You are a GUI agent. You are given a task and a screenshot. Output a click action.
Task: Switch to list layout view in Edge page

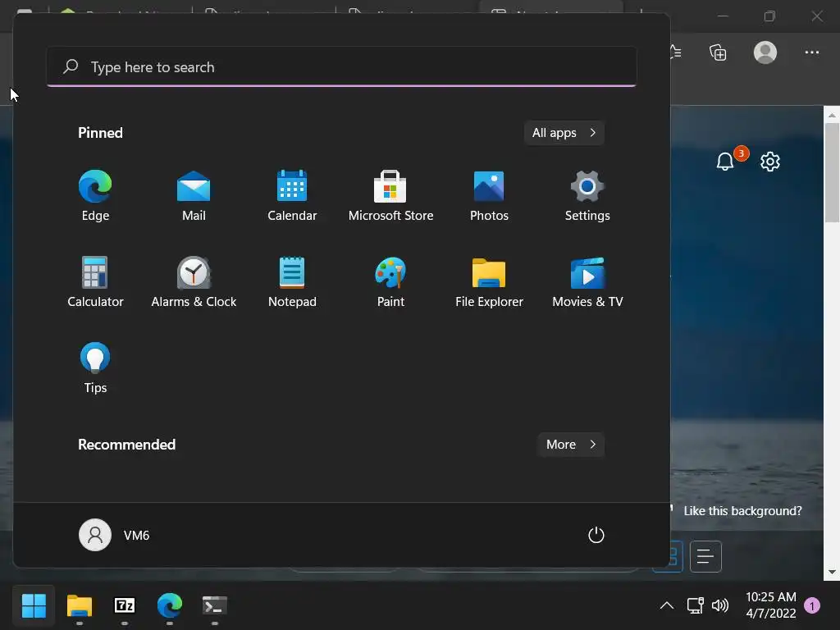[x=705, y=557]
